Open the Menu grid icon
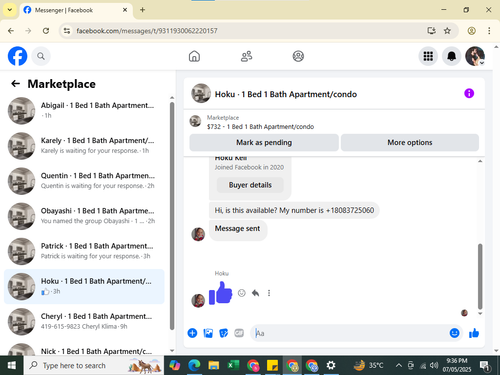 click(x=428, y=56)
